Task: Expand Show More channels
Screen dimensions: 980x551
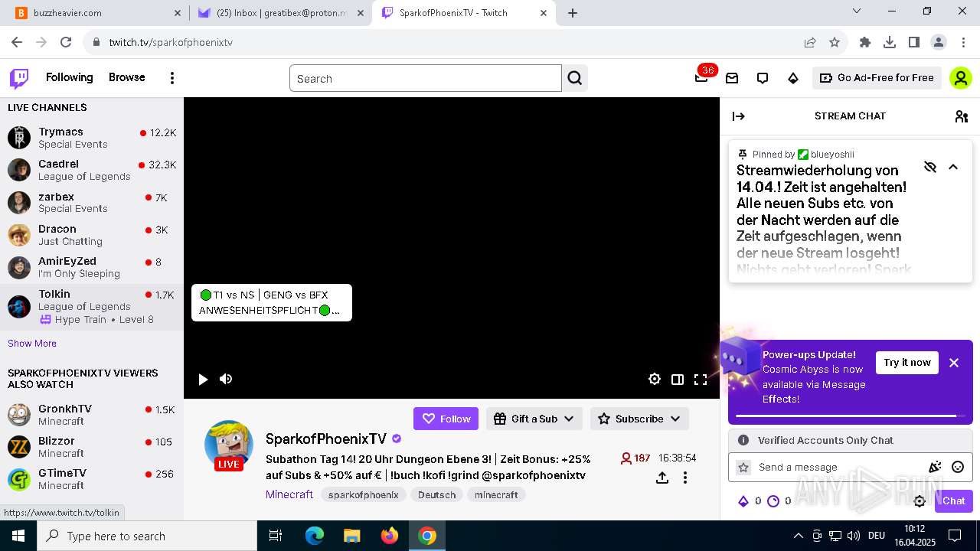Action: point(32,344)
